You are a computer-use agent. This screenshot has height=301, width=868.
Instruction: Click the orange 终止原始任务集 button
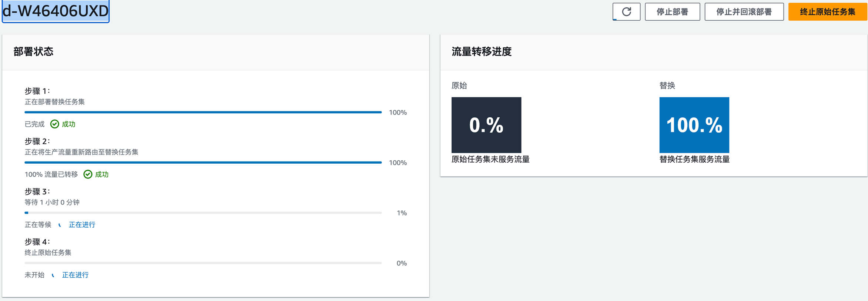827,12
